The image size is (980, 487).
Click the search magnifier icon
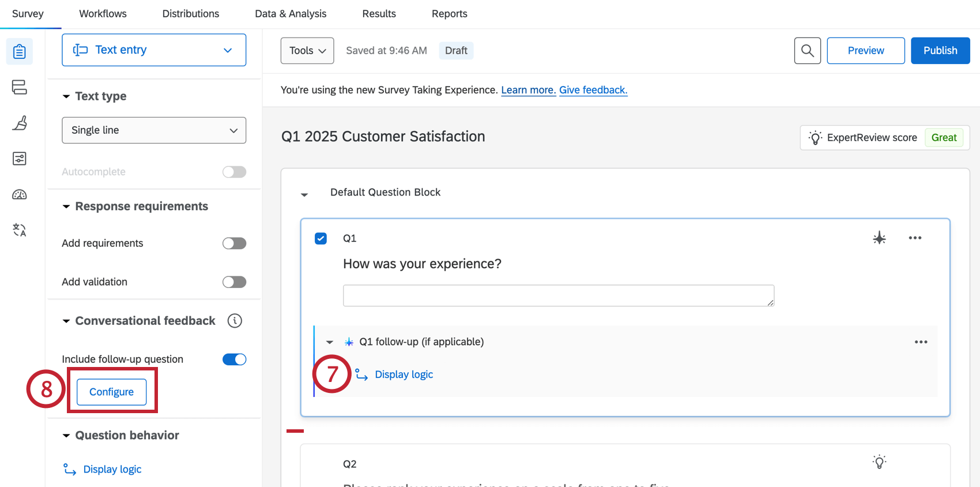click(x=807, y=51)
